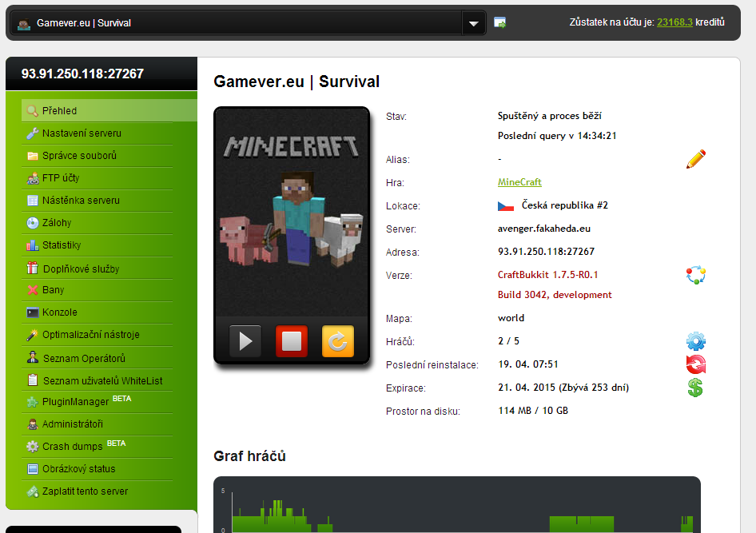Open Zaplatit tento server
Screen dimensions: 756x533
click(97, 491)
